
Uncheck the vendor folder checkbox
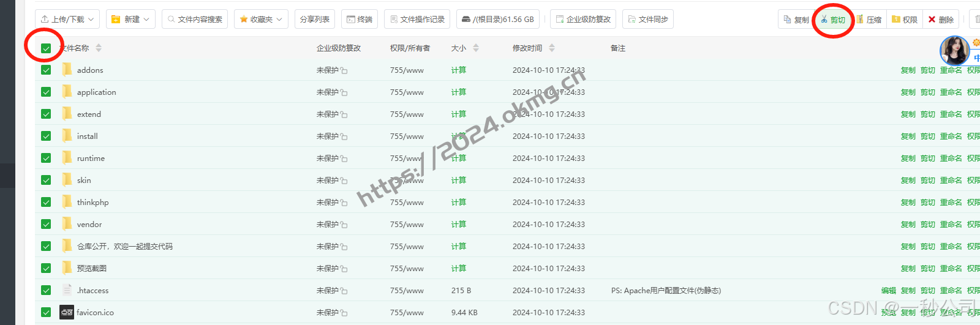pos(46,224)
